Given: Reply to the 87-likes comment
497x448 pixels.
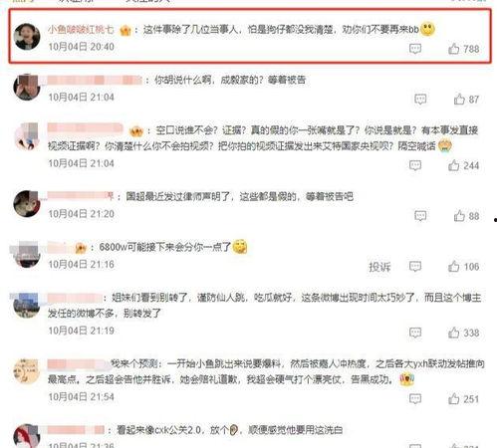Looking at the screenshot, I should pyautogui.click(x=420, y=100).
